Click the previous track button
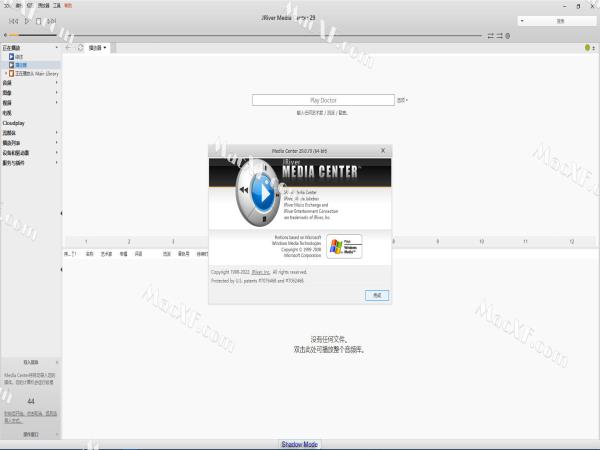Image resolution: width=600 pixels, height=450 pixels. pos(13,21)
